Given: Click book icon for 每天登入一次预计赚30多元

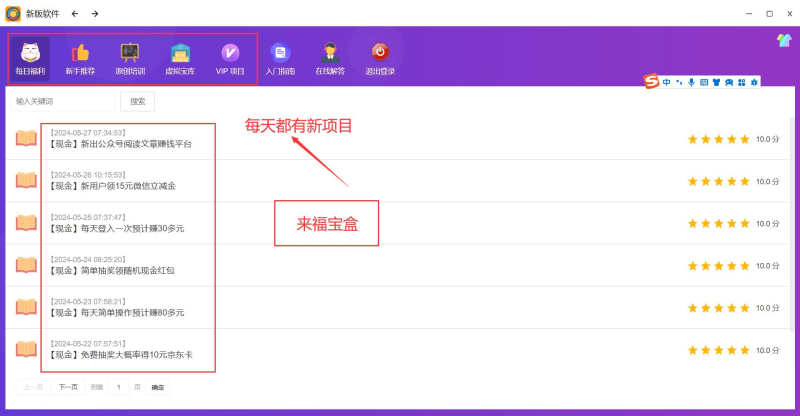Looking at the screenshot, I should [26, 223].
